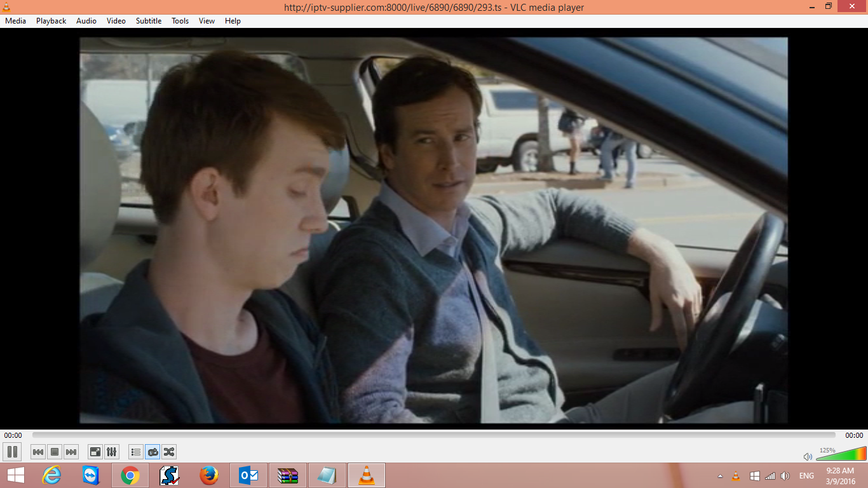Viewport: 868px width, 488px height.
Task: Switch ENG input language indicator
Action: 806,476
